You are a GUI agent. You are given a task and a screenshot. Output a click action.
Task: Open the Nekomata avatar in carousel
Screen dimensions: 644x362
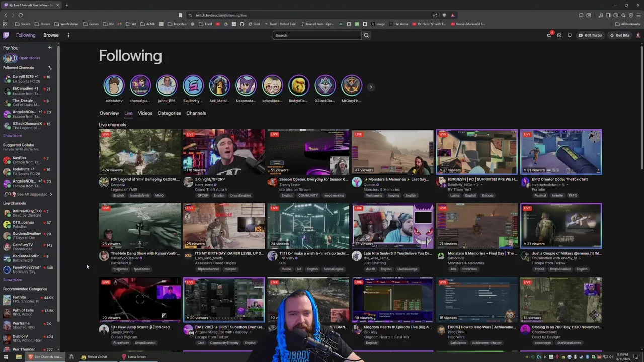(x=246, y=85)
